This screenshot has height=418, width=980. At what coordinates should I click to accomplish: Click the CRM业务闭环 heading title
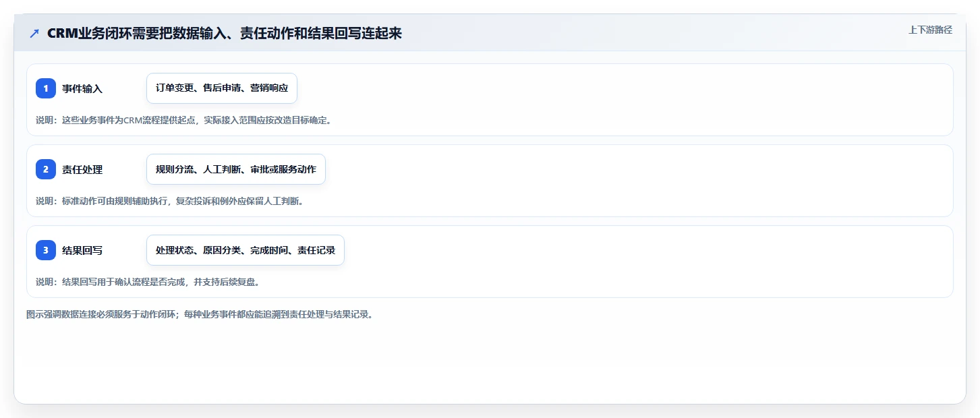click(225, 34)
